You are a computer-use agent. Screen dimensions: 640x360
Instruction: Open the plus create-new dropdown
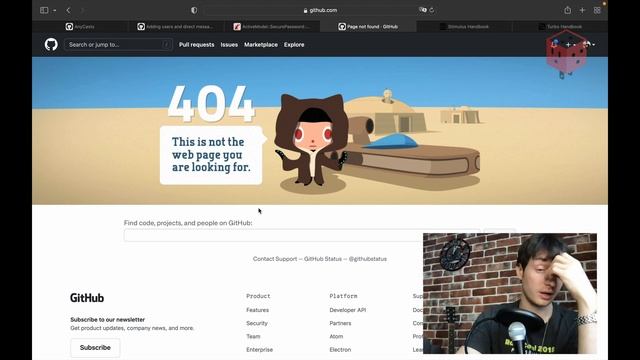coord(570,44)
